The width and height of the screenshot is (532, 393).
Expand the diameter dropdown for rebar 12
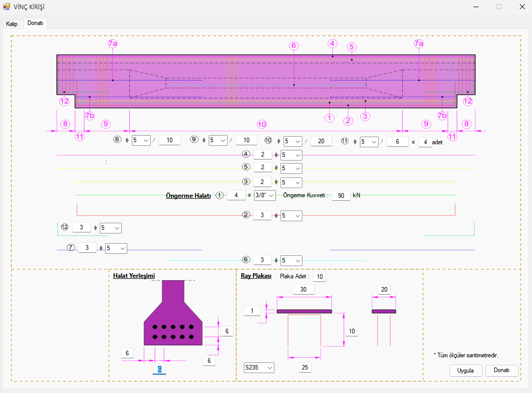110,228
